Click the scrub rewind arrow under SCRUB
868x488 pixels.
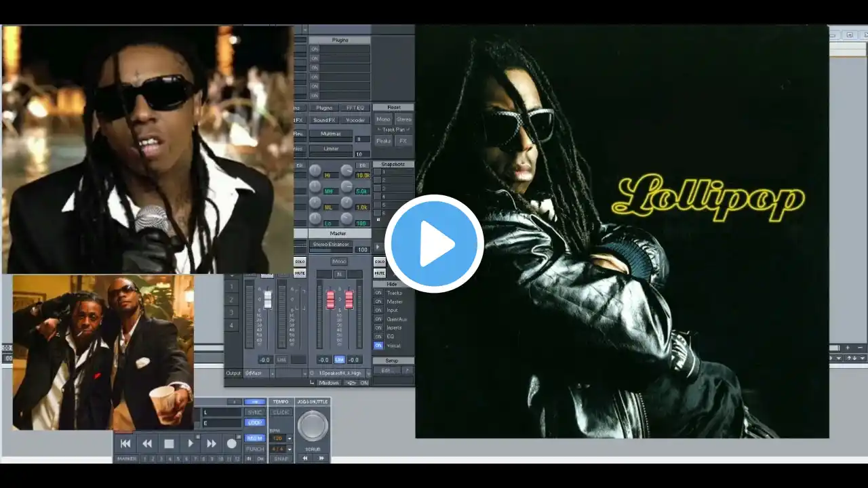coord(305,459)
